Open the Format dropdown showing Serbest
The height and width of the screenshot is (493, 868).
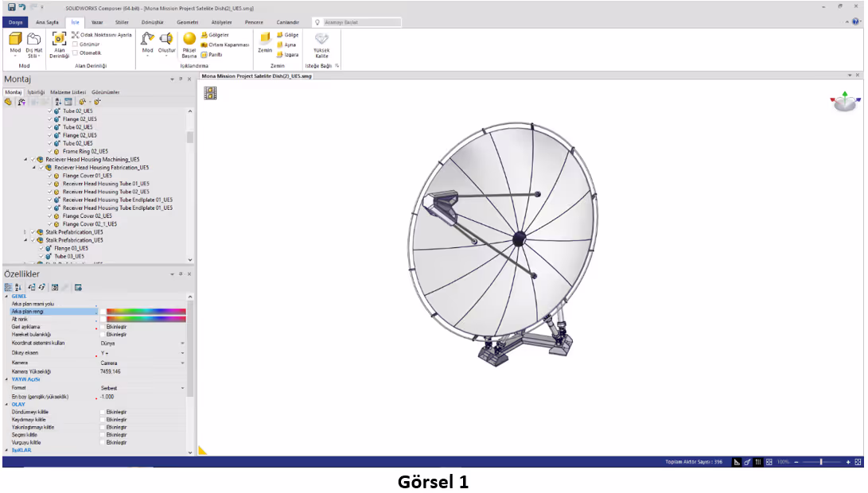tap(183, 388)
